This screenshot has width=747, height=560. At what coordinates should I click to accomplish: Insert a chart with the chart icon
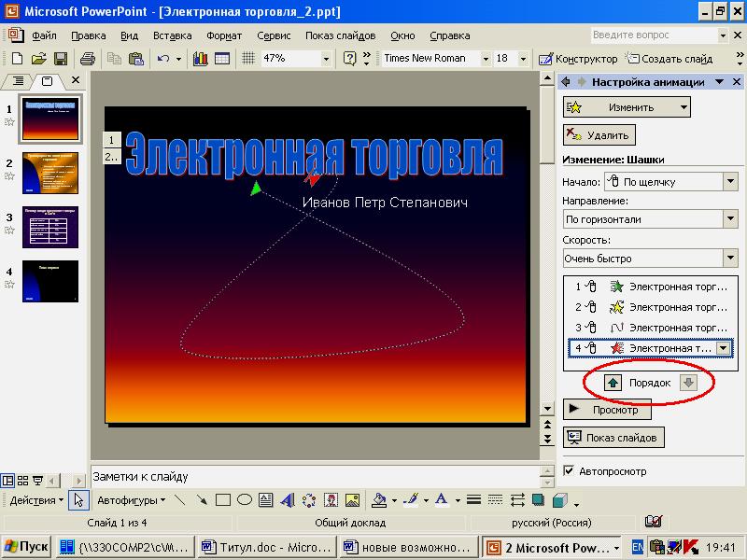tap(200, 59)
